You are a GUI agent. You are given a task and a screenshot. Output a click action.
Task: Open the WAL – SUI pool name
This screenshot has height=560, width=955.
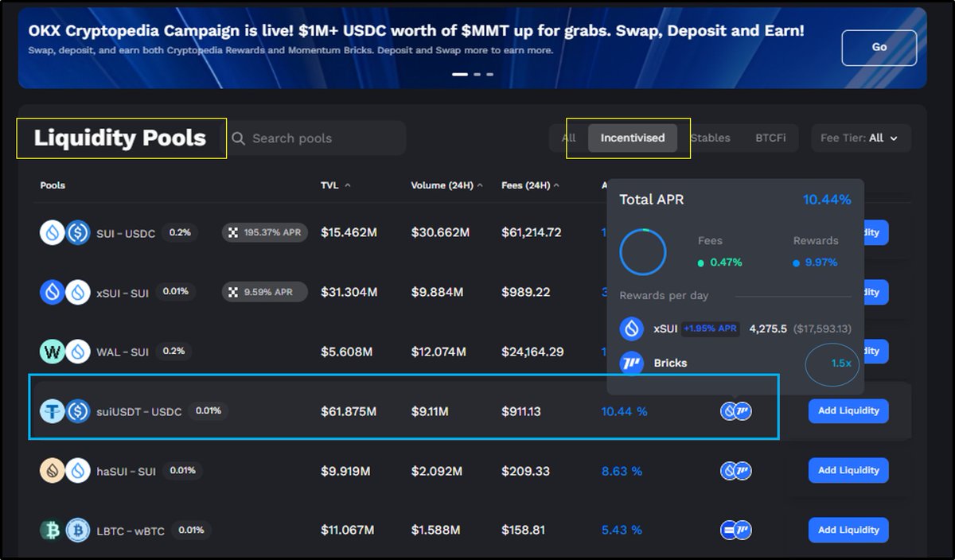pyautogui.click(x=123, y=352)
